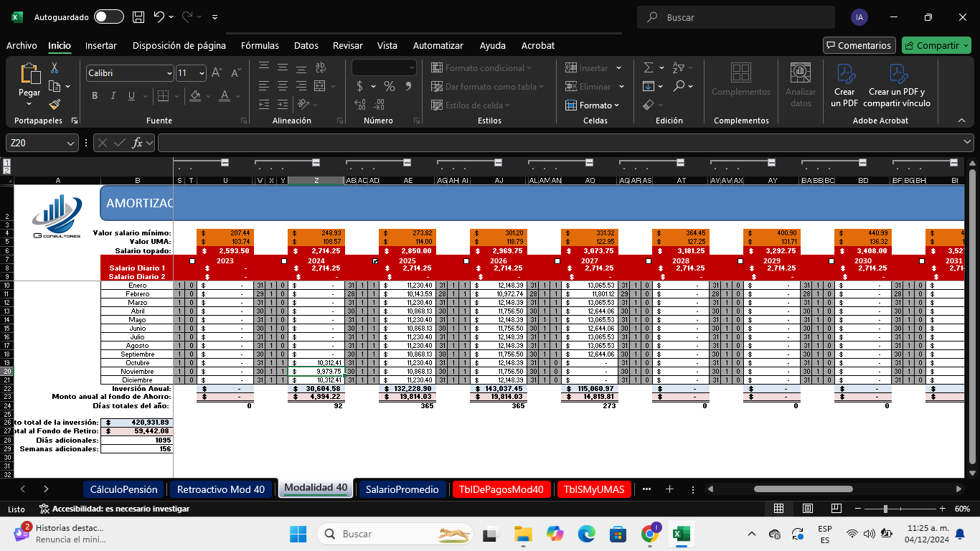The image size is (980, 551).
Task: Open the Name Box dropdown arrow
Action: (x=70, y=143)
